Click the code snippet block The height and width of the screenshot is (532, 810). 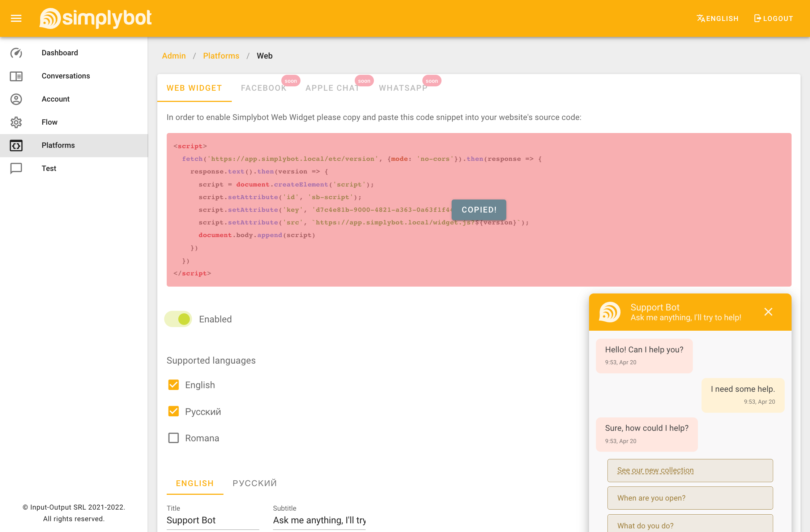click(x=479, y=210)
